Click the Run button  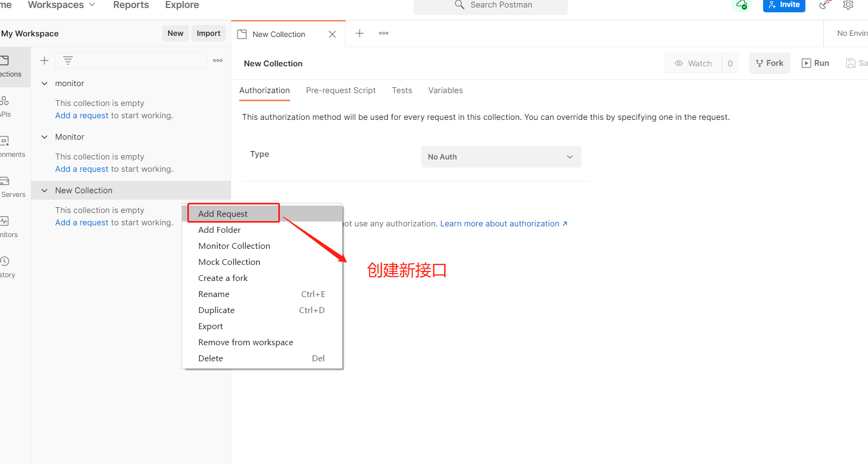(816, 63)
